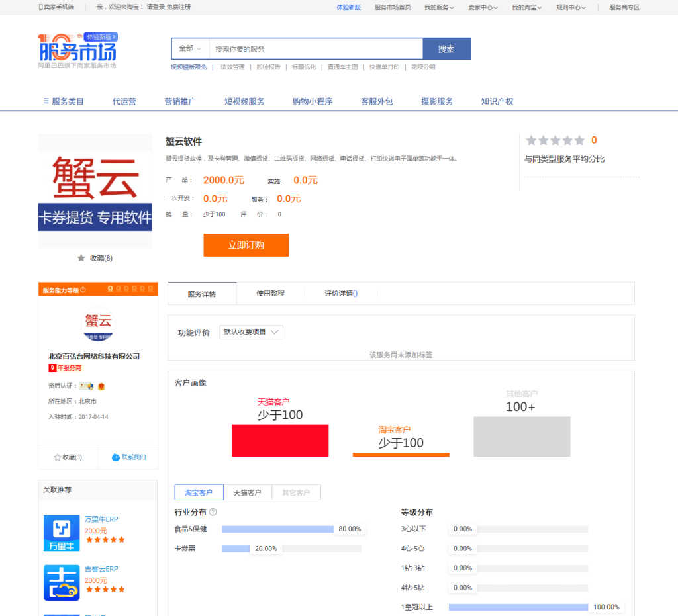
Task: Click the 万里牛ERP star rating
Action: pyautogui.click(x=105, y=539)
